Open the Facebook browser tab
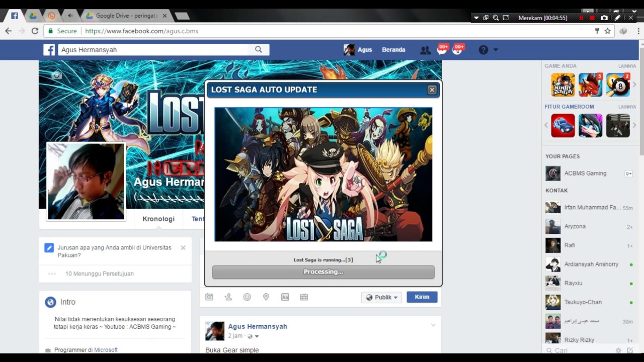This screenshot has height=362, width=644. [15, 16]
